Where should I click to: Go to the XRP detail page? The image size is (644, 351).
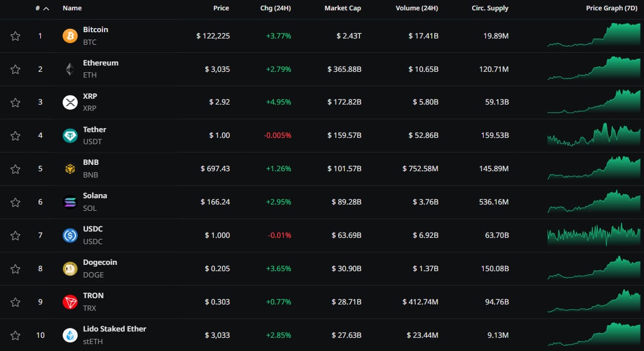(90, 96)
